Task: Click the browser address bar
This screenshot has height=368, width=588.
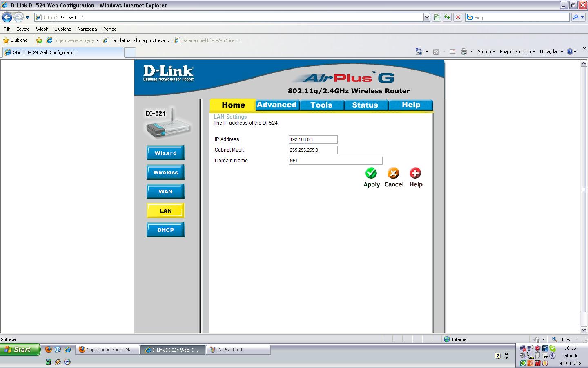Action: (233, 18)
